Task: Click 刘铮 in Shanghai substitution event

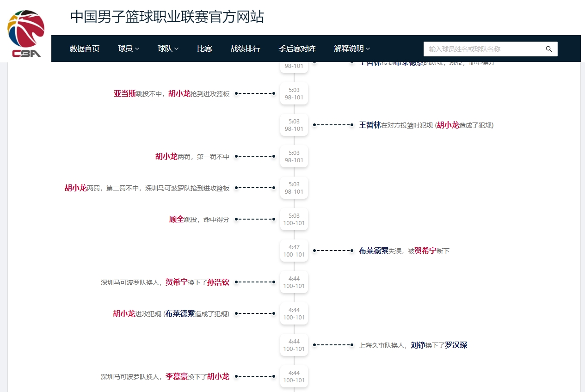Action: (x=418, y=345)
